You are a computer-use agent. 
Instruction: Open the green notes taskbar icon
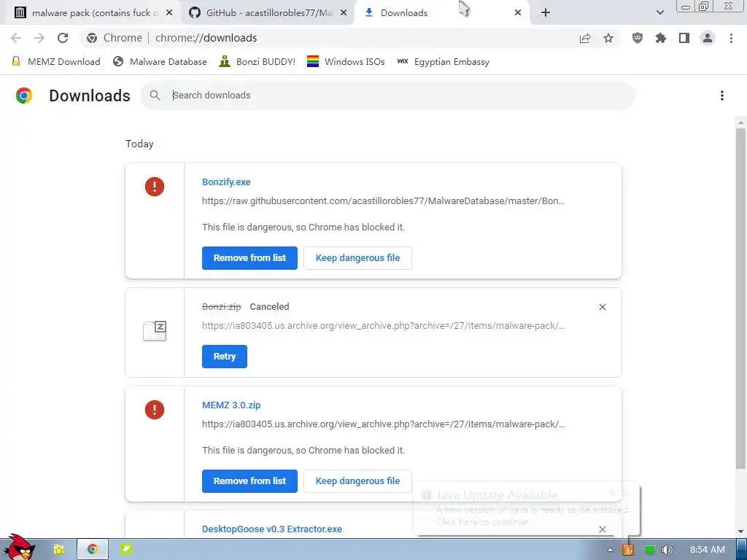pyautogui.click(x=125, y=550)
